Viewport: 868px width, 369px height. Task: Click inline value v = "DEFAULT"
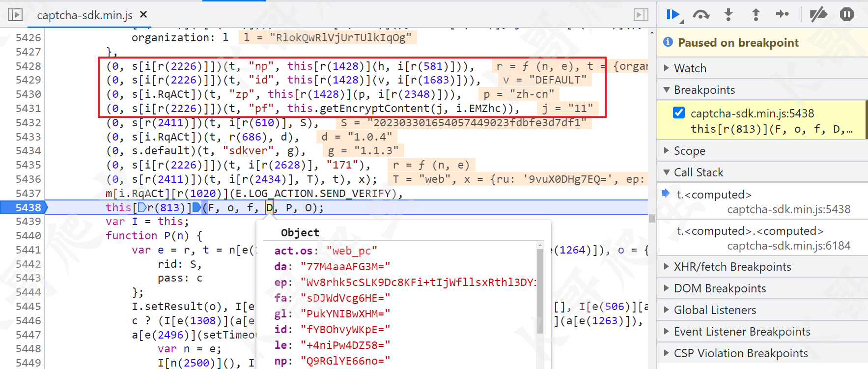point(545,80)
